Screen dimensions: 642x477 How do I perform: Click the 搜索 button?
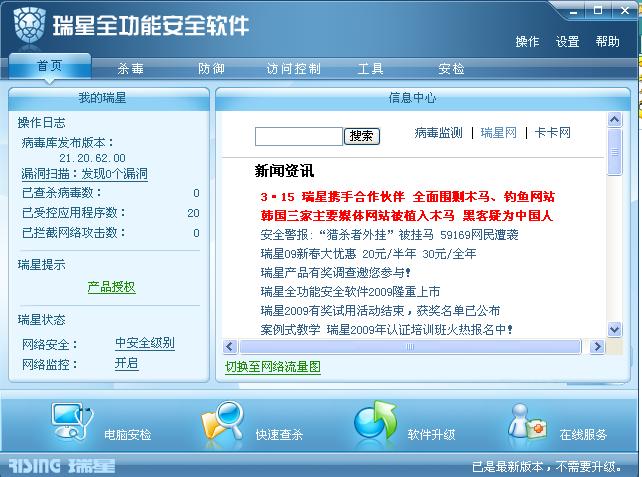click(362, 136)
